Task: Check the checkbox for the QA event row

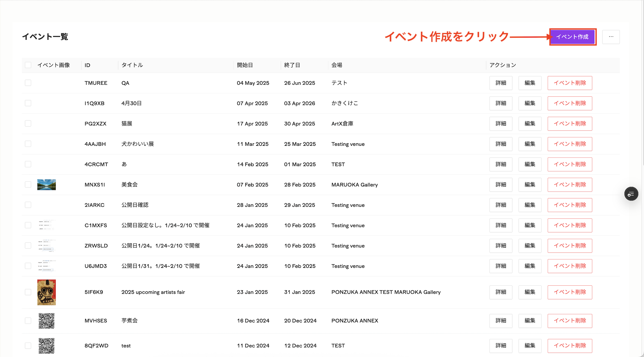Action: pos(28,83)
